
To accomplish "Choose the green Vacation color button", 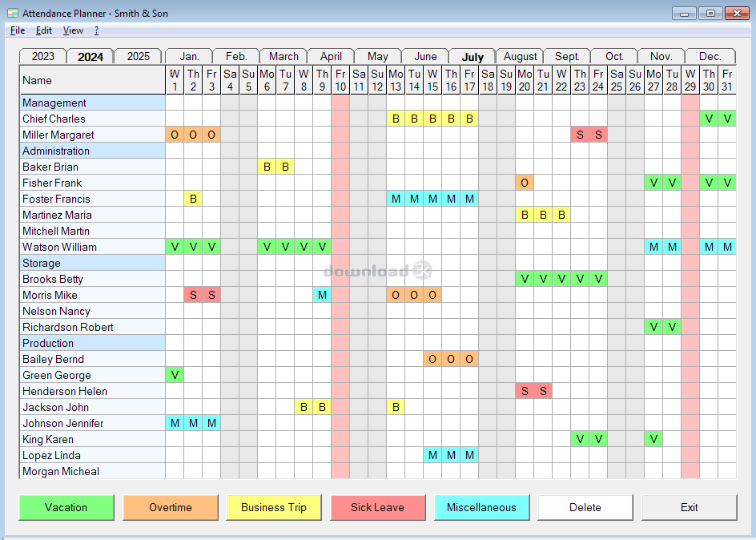I will 66,507.
